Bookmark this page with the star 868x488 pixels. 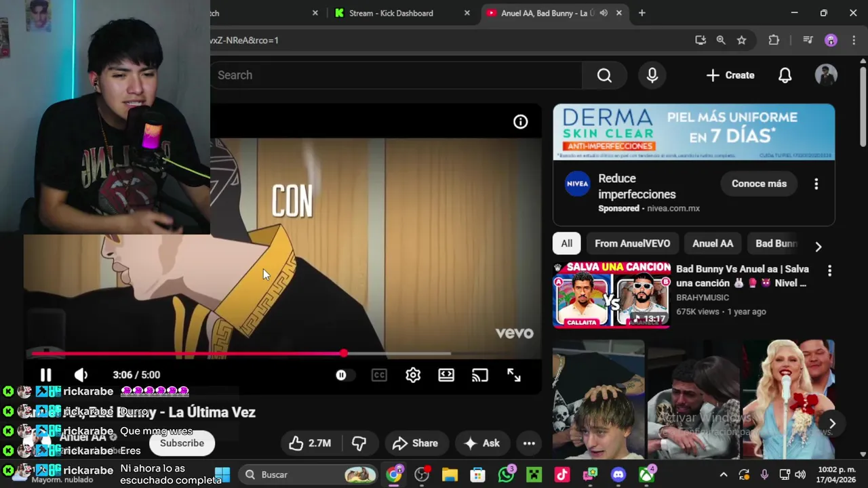742,40
